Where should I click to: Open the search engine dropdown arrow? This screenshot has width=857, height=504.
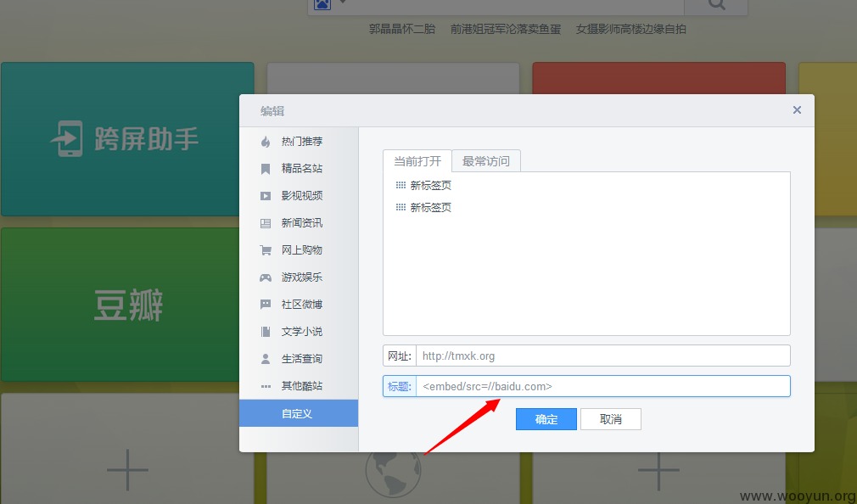[343, 3]
